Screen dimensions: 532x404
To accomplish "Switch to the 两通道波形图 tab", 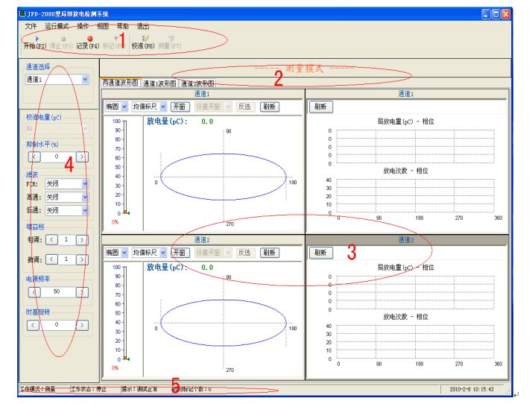I will tap(121, 83).
